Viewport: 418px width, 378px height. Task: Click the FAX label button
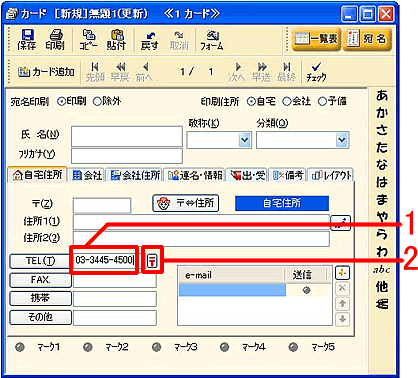point(40,280)
